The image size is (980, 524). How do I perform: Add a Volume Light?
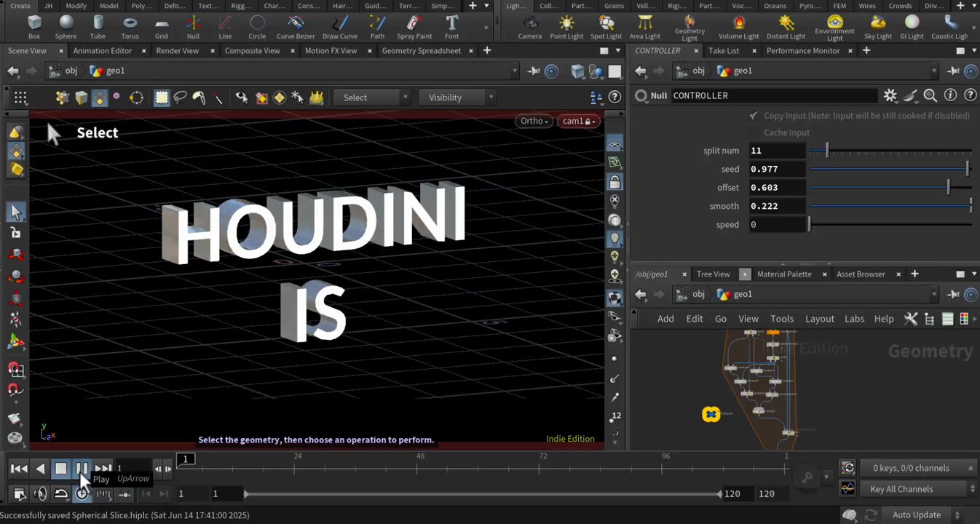click(738, 27)
